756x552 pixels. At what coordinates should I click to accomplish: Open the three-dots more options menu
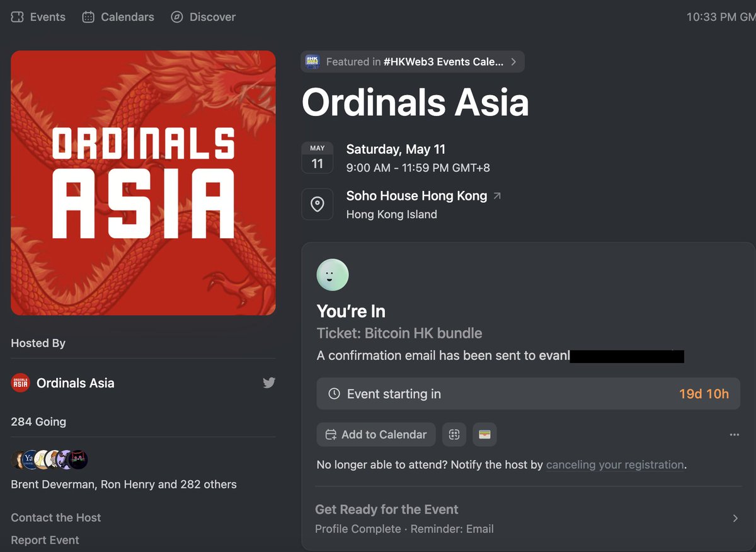(x=734, y=435)
